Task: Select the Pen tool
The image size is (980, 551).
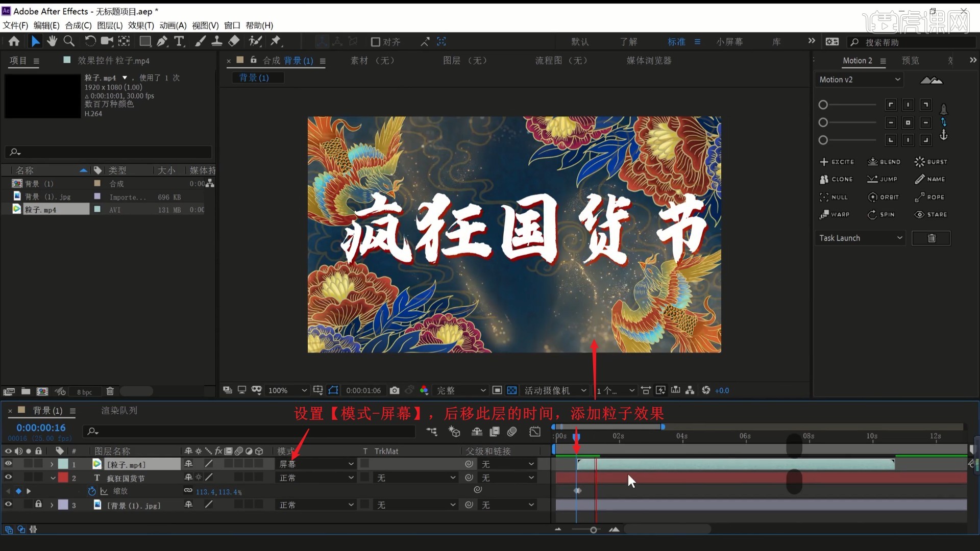Action: (162, 41)
